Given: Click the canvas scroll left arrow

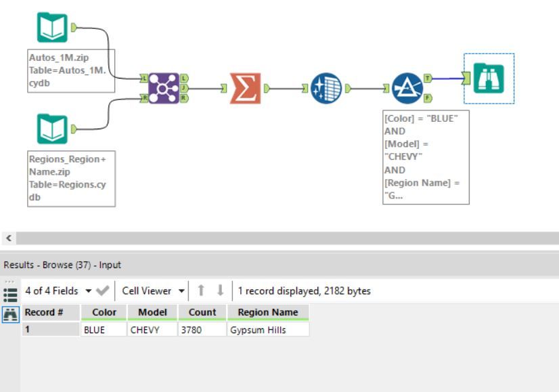Looking at the screenshot, I should [x=9, y=238].
